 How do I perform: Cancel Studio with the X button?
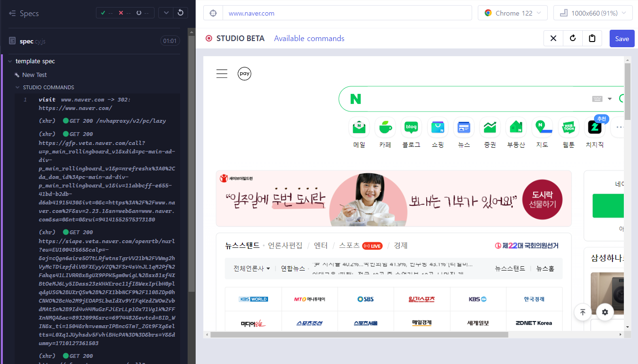[x=553, y=38]
